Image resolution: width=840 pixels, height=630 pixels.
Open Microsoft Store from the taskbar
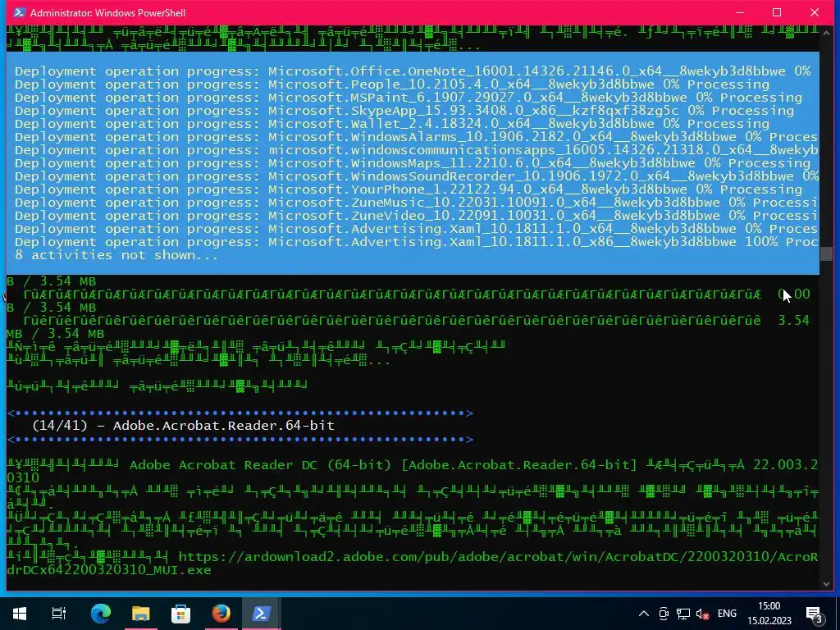click(180, 614)
